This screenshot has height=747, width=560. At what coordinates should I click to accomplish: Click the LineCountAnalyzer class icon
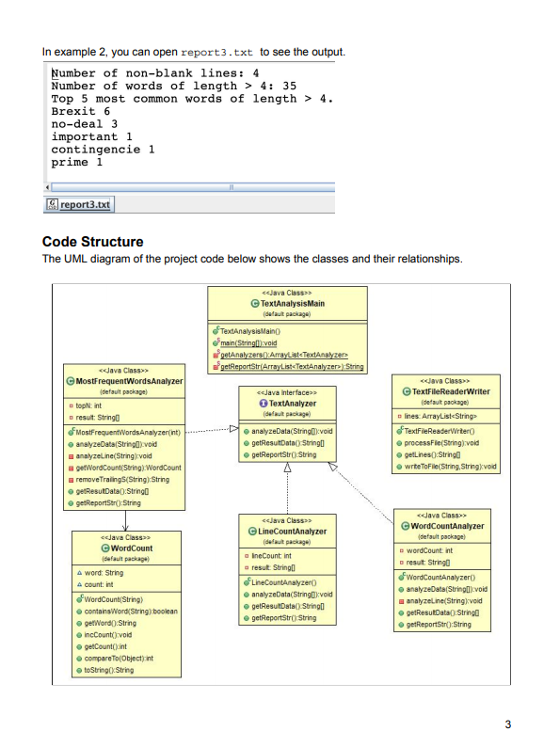252,532
